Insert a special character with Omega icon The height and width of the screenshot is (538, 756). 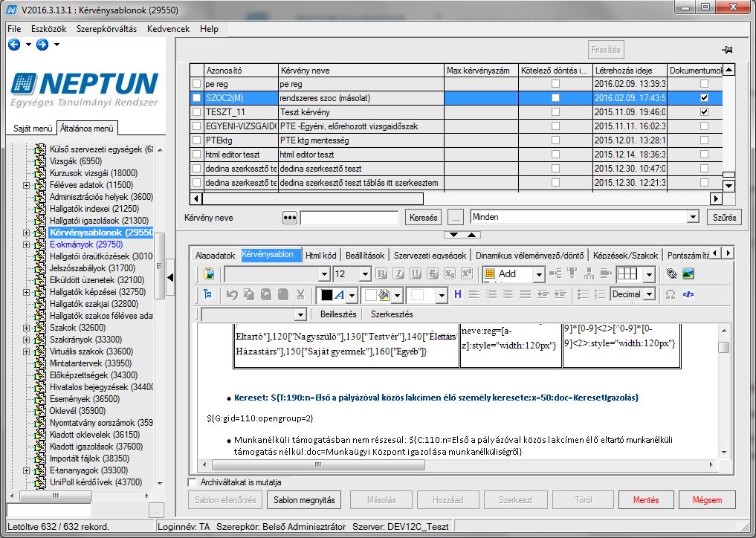coord(671,294)
